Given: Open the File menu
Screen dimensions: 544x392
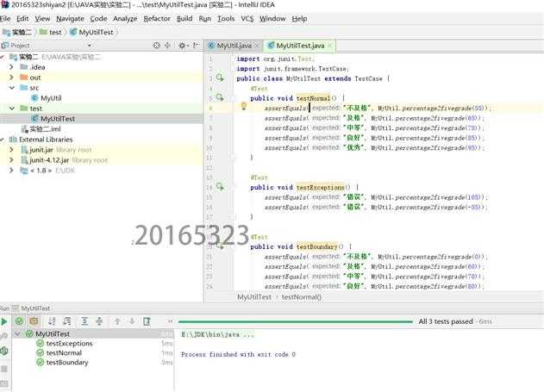Looking at the screenshot, I should [x=5, y=18].
